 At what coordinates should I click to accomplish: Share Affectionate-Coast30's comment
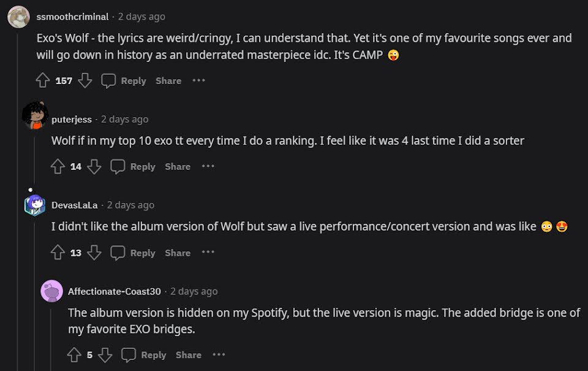[188, 354]
